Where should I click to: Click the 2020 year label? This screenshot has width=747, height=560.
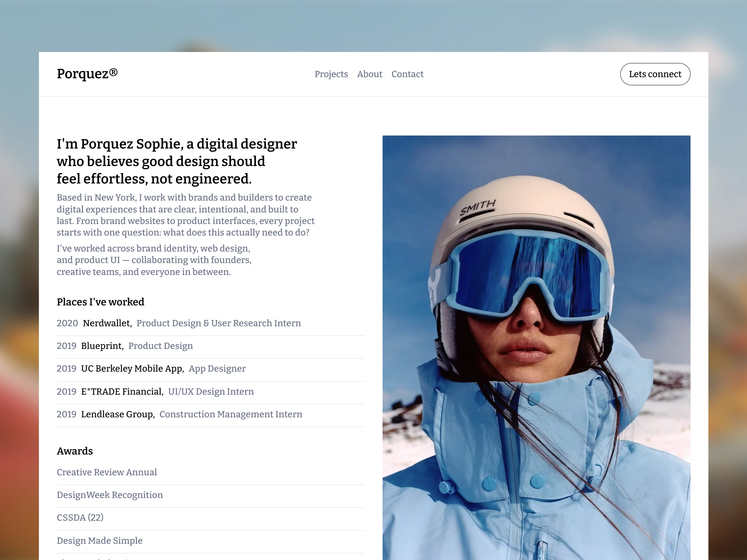[x=67, y=323]
